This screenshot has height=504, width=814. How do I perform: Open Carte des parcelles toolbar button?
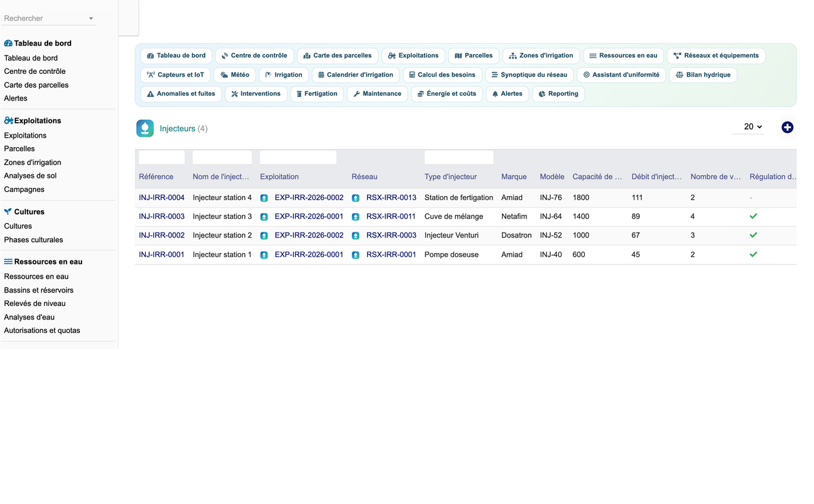337,56
